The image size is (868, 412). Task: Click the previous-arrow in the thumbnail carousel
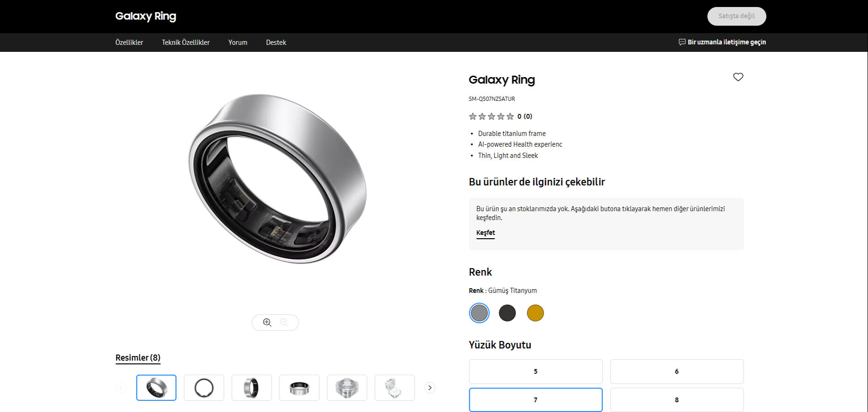121,387
